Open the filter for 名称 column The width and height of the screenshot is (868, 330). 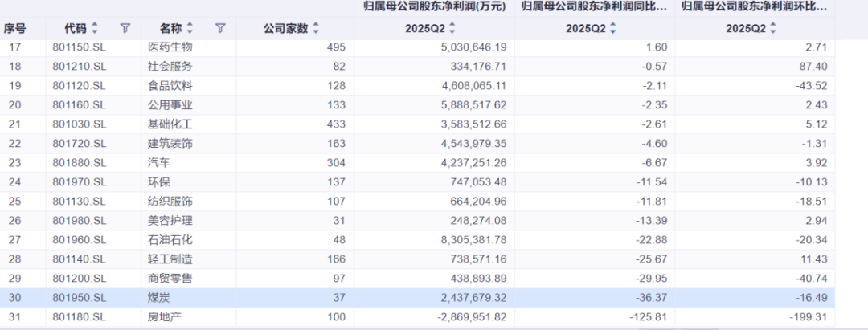point(220,28)
